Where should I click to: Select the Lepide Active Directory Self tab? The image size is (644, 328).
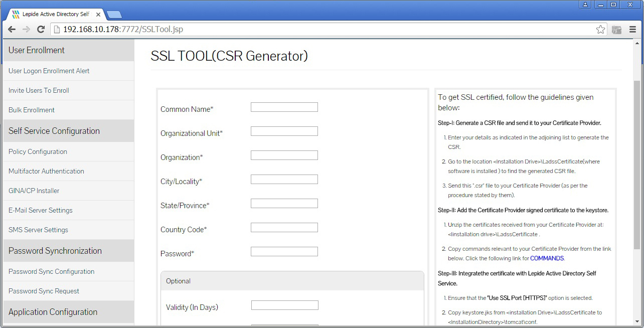coord(55,15)
